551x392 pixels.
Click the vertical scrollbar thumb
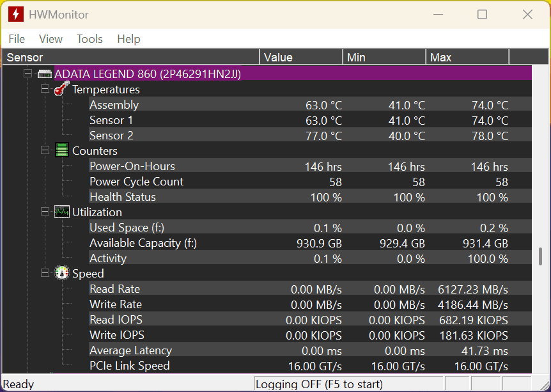point(541,256)
